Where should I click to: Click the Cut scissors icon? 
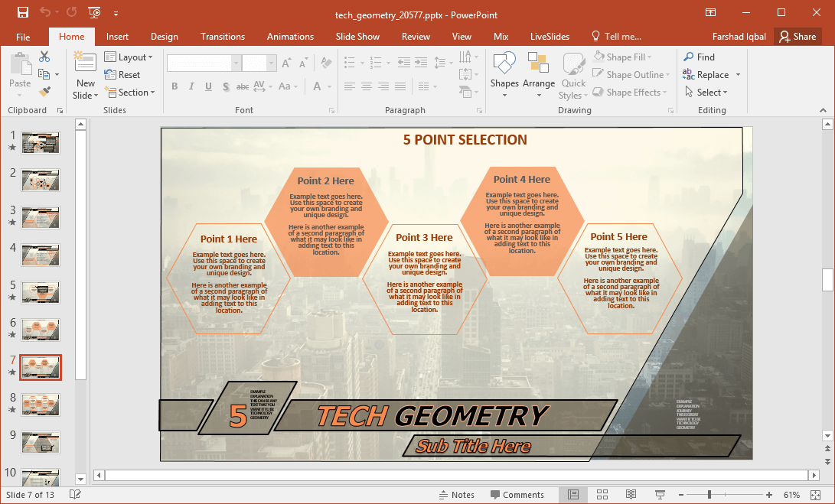pyautogui.click(x=44, y=57)
